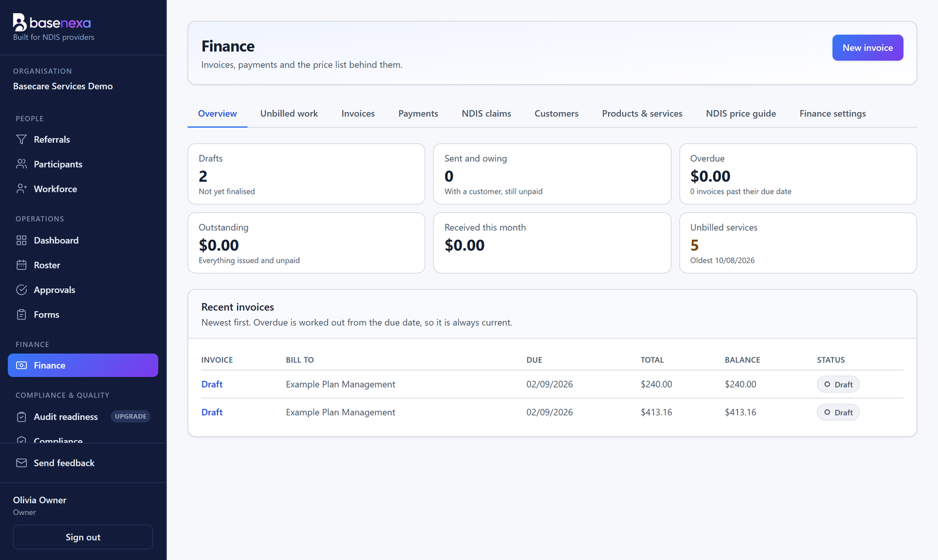Open Products & services tab
Viewport: 938px width, 560px height.
[x=642, y=114]
